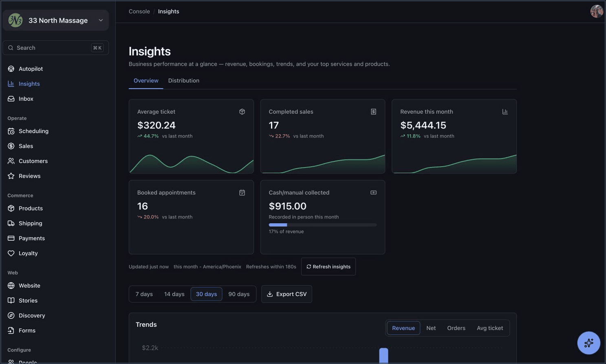The width and height of the screenshot is (606, 364).
Task: Click the Stories book icon
Action: click(x=11, y=300)
